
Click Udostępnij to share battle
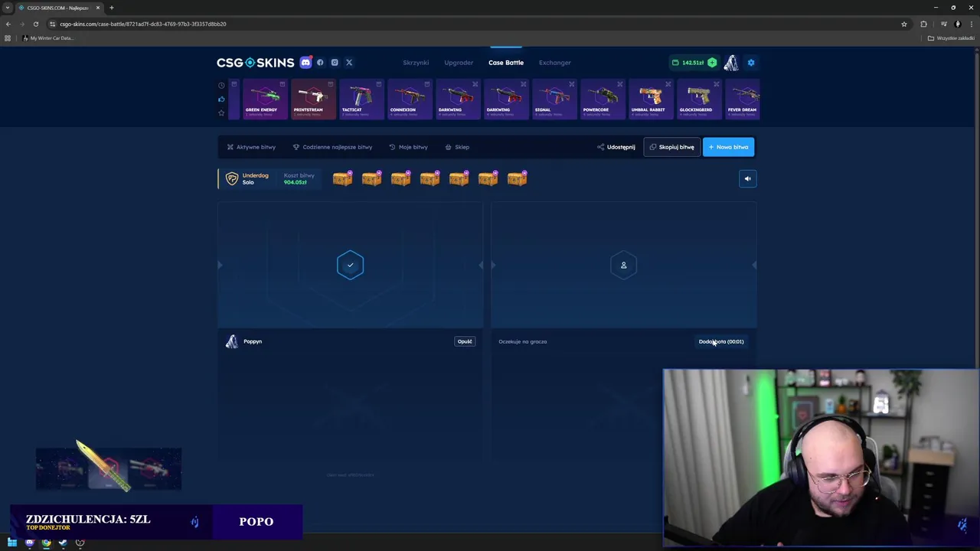(x=616, y=147)
